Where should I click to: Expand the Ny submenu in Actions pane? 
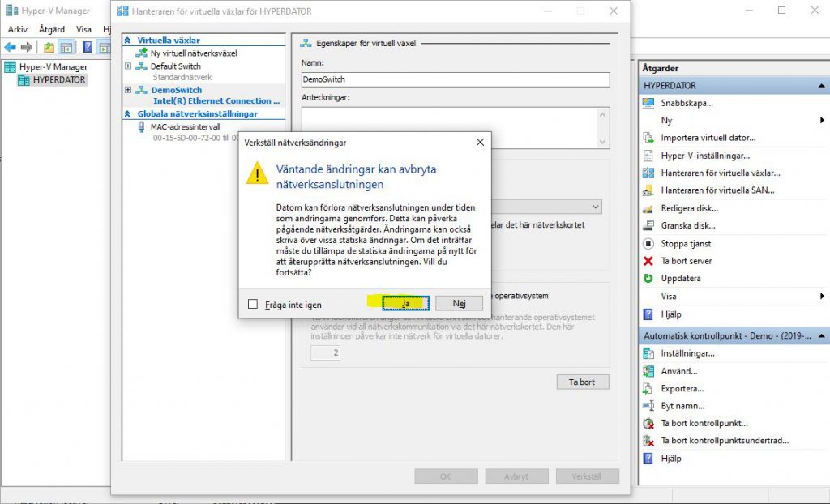coord(822,120)
